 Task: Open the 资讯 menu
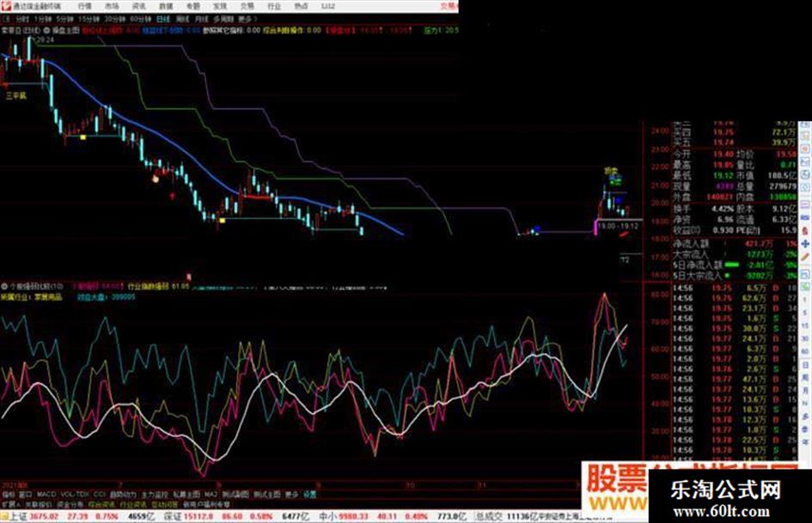click(139, 6)
